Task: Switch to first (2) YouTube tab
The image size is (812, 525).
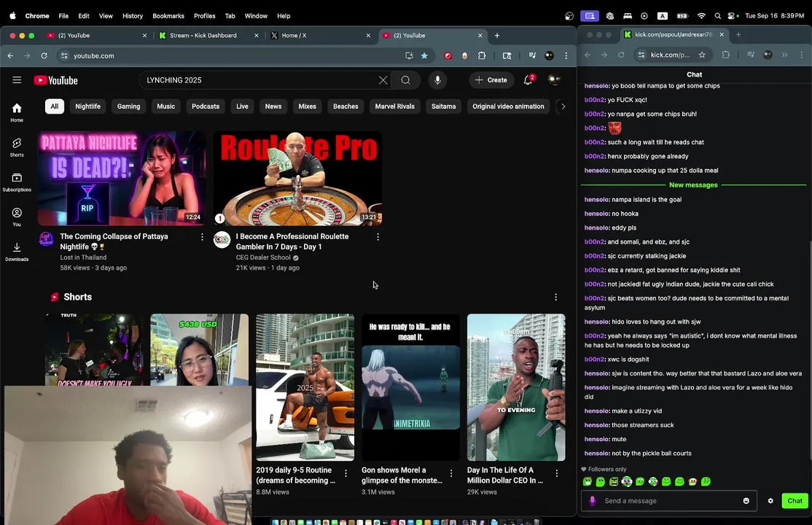Action: [x=96, y=35]
